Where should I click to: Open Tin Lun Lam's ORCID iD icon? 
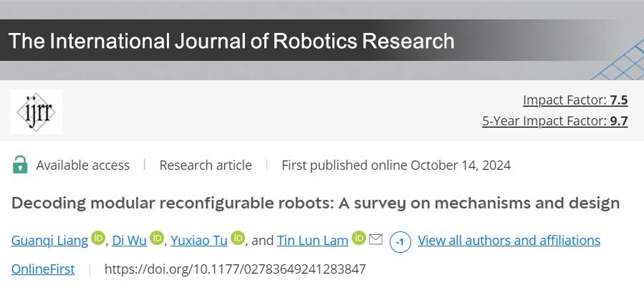[x=359, y=239]
